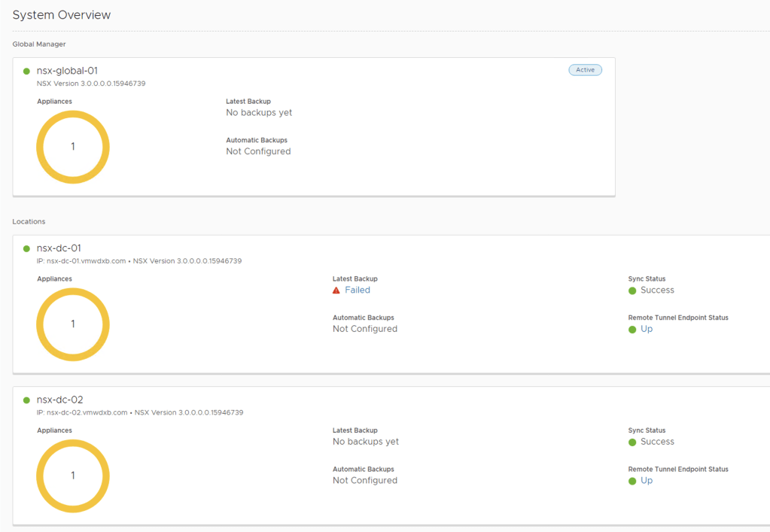This screenshot has height=532, width=770.
Task: Click No backups yet under nsx-dc-02
Action: (x=366, y=442)
